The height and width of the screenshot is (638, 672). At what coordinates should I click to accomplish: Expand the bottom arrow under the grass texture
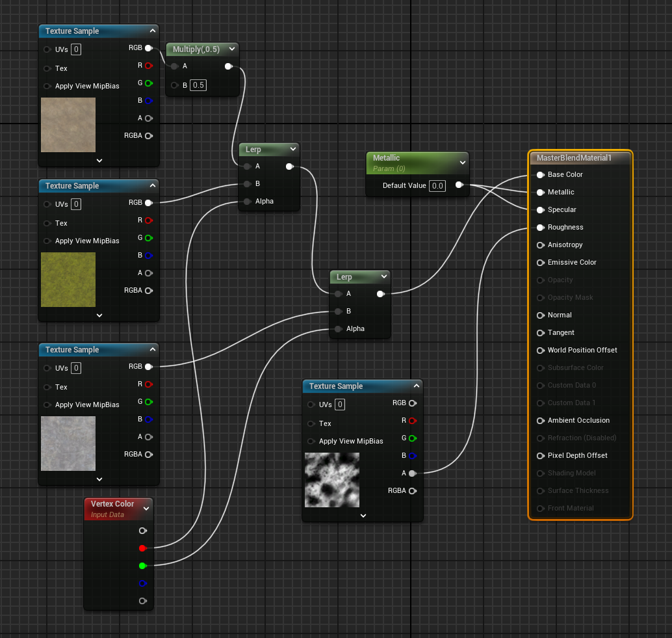pyautogui.click(x=99, y=315)
